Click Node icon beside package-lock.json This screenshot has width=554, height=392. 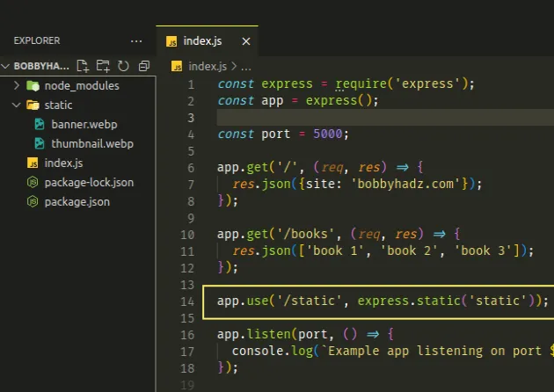[33, 183]
